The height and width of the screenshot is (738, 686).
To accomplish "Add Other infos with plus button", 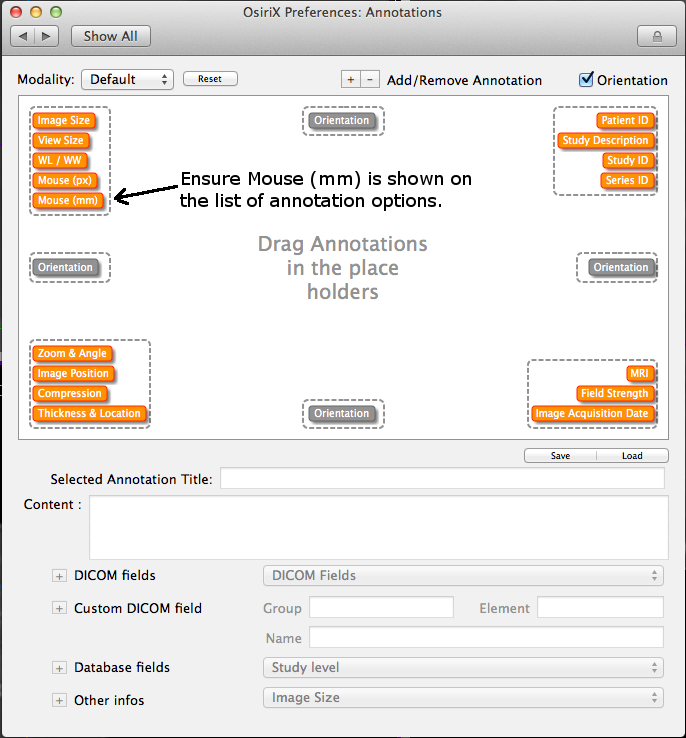I will point(59,701).
